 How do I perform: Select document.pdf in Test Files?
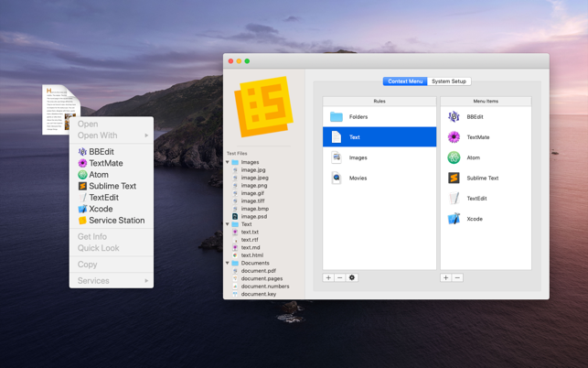point(259,271)
